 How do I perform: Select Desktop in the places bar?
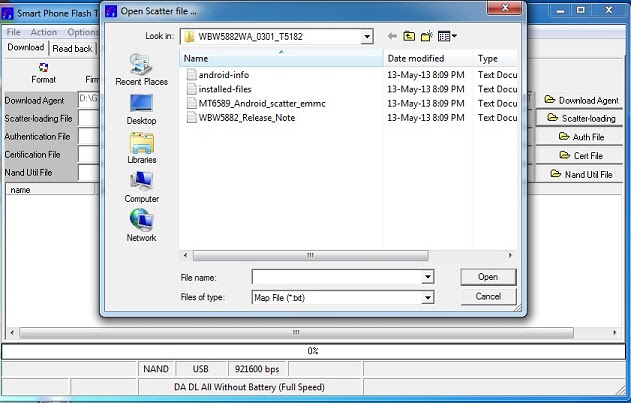tap(141, 110)
